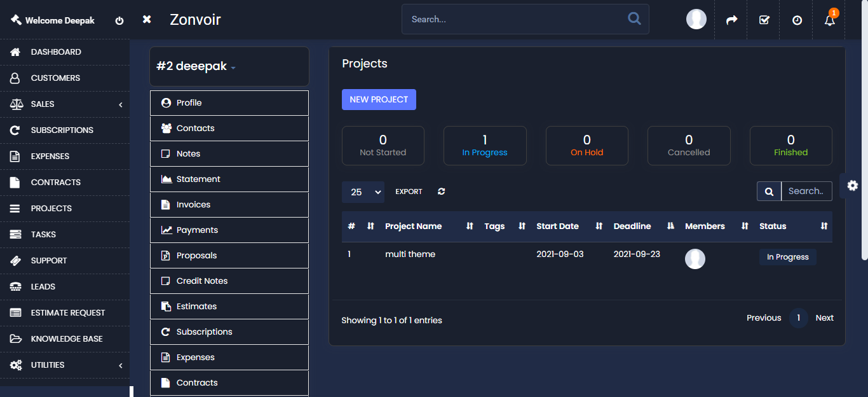This screenshot has width=868, height=397.
Task: Sort table by Project Name column
Action: coord(413,226)
